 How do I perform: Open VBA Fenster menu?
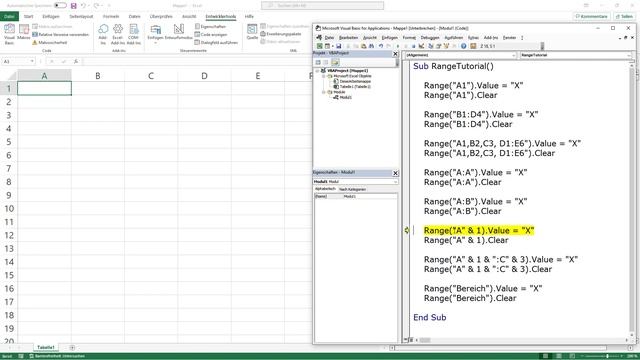pyautogui.click(x=509, y=38)
